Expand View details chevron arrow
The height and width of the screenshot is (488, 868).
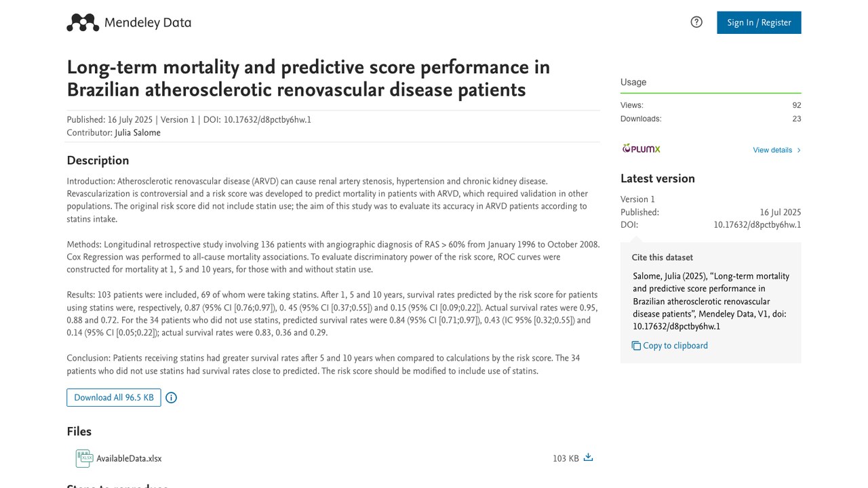pos(799,150)
